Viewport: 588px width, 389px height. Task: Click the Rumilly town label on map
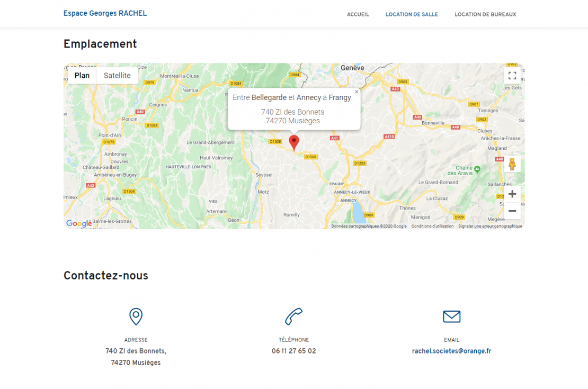pyautogui.click(x=291, y=215)
